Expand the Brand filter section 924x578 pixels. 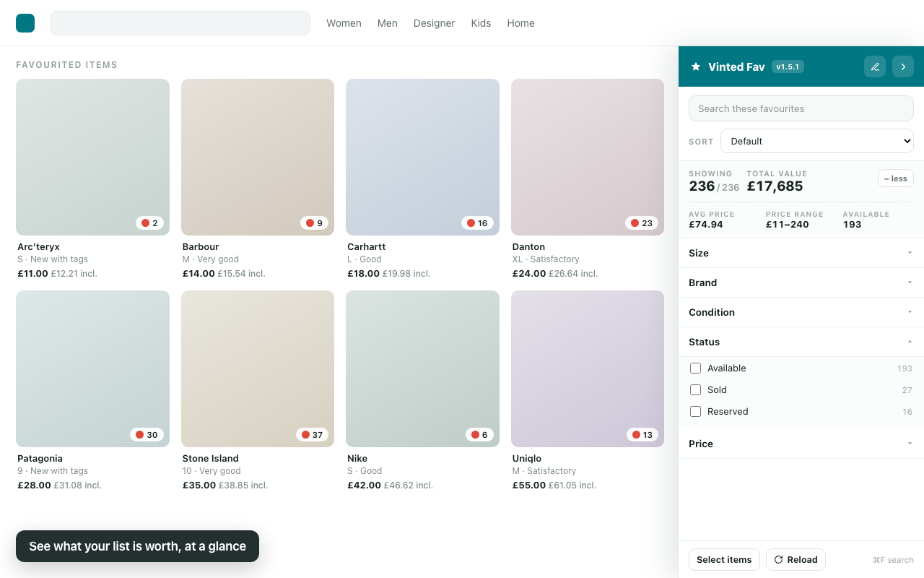tap(801, 282)
